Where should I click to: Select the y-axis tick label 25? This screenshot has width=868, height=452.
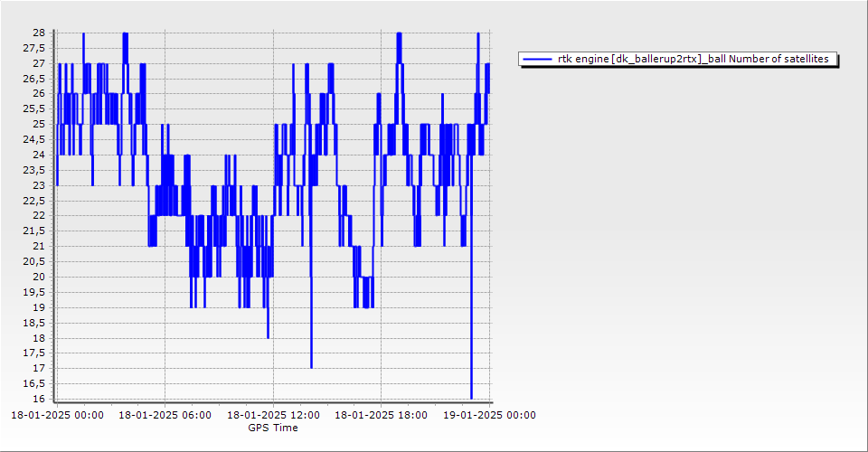(39, 124)
